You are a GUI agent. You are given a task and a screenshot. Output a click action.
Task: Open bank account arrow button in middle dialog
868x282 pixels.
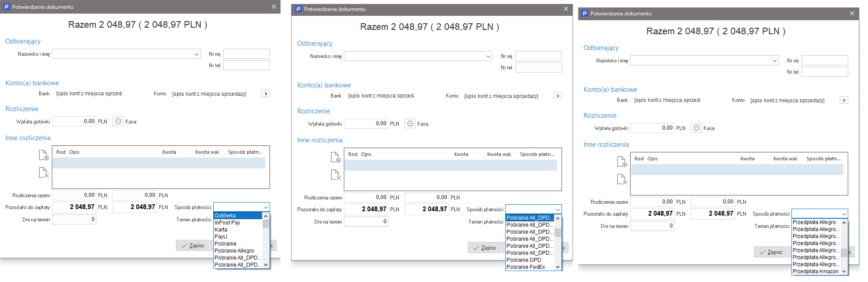click(558, 96)
